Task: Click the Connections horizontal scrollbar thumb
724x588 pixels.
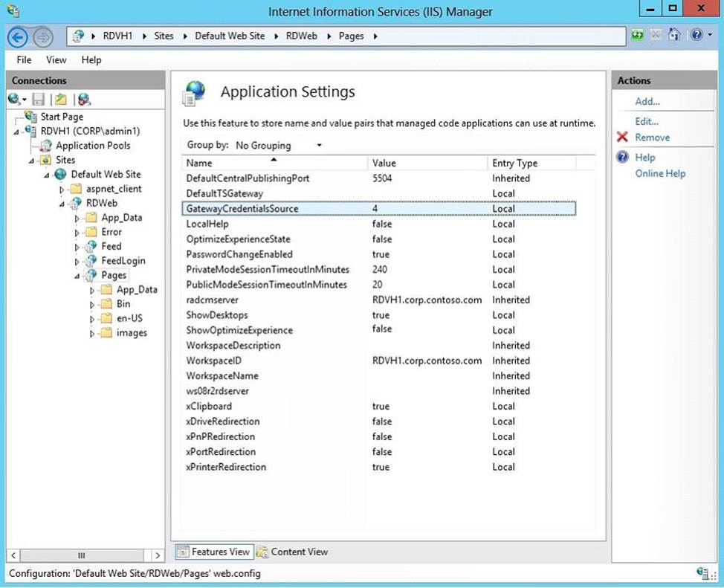Action: [x=82, y=555]
